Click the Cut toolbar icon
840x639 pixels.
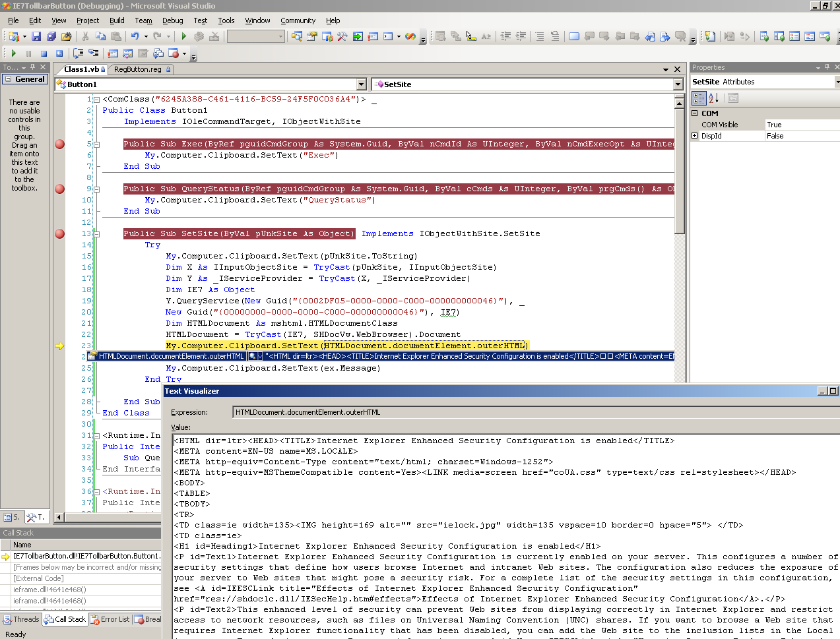[85, 36]
